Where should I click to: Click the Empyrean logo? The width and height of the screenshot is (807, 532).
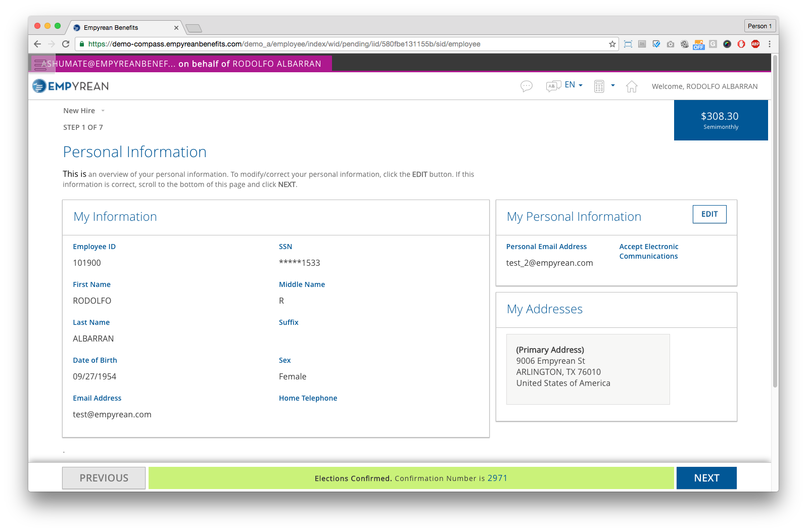(71, 86)
